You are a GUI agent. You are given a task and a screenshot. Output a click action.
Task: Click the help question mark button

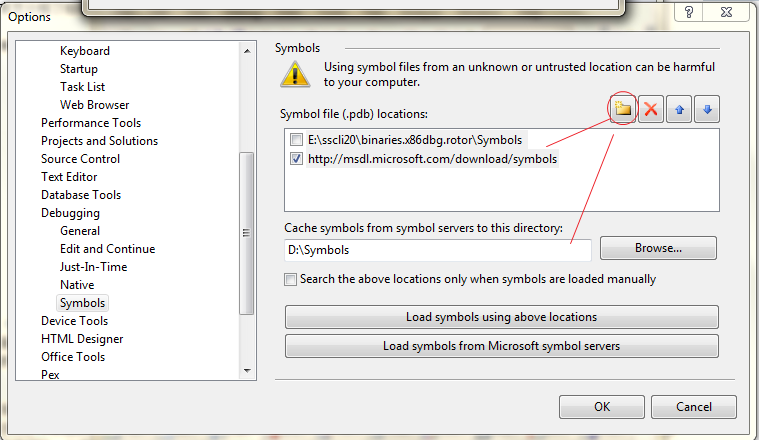[689, 12]
